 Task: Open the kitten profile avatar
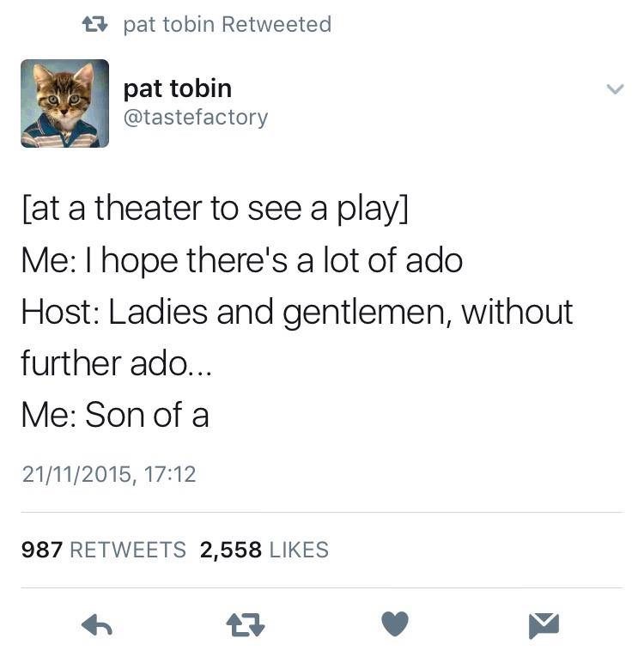(64, 103)
